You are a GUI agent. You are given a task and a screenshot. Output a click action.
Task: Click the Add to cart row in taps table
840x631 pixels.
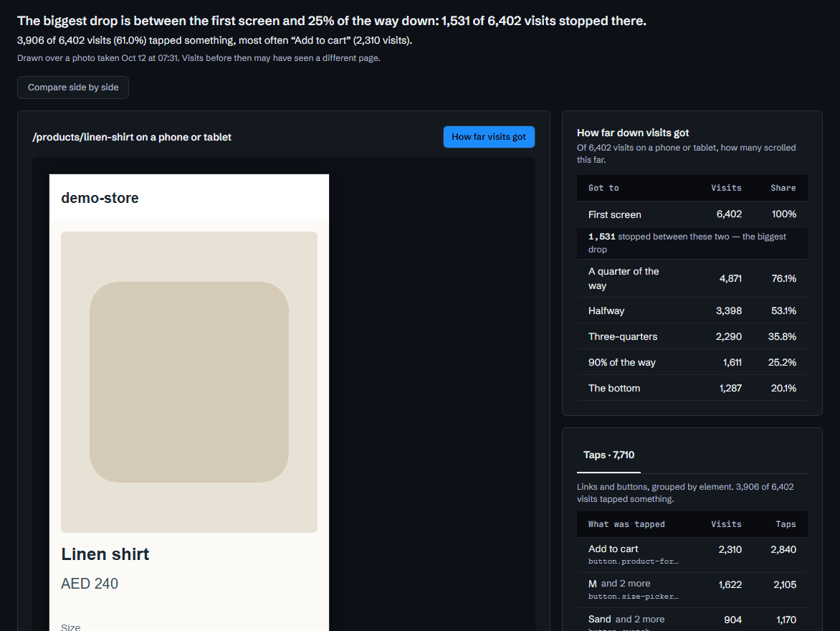pos(692,555)
